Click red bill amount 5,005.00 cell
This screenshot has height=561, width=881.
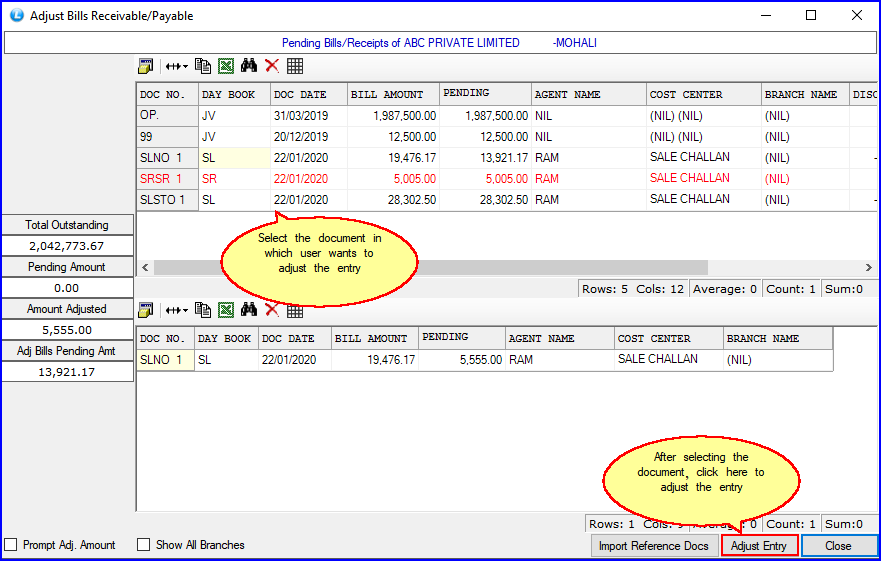point(393,179)
